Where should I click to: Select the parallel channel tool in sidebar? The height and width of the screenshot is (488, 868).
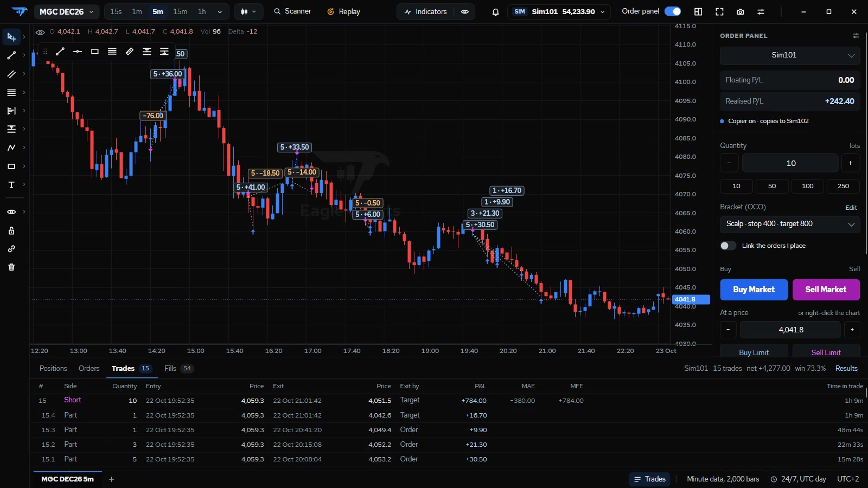(11, 74)
